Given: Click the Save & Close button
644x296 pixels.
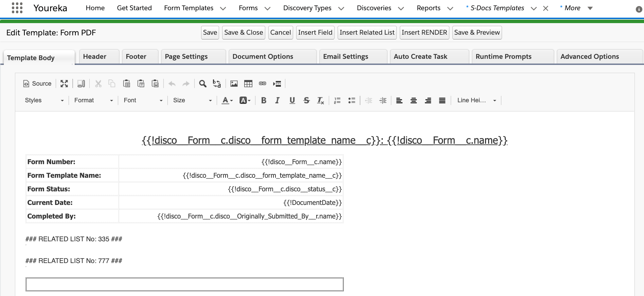Looking at the screenshot, I should click(x=244, y=33).
